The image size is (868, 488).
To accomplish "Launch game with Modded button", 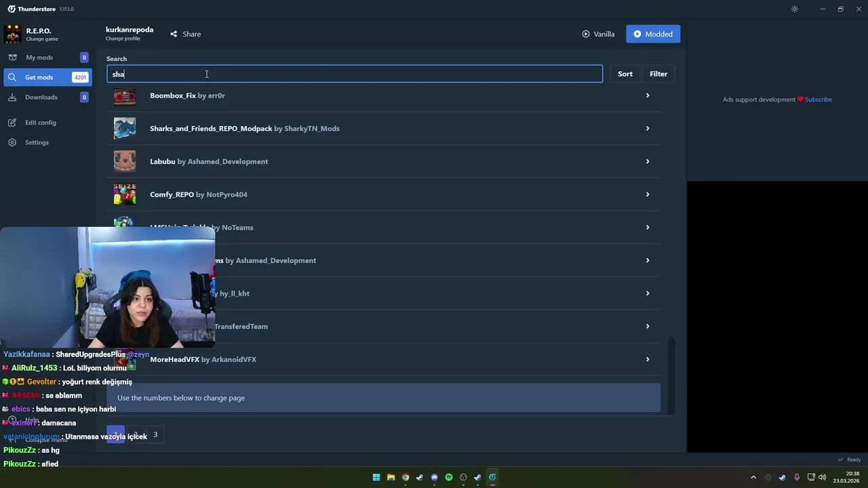I will tap(653, 34).
